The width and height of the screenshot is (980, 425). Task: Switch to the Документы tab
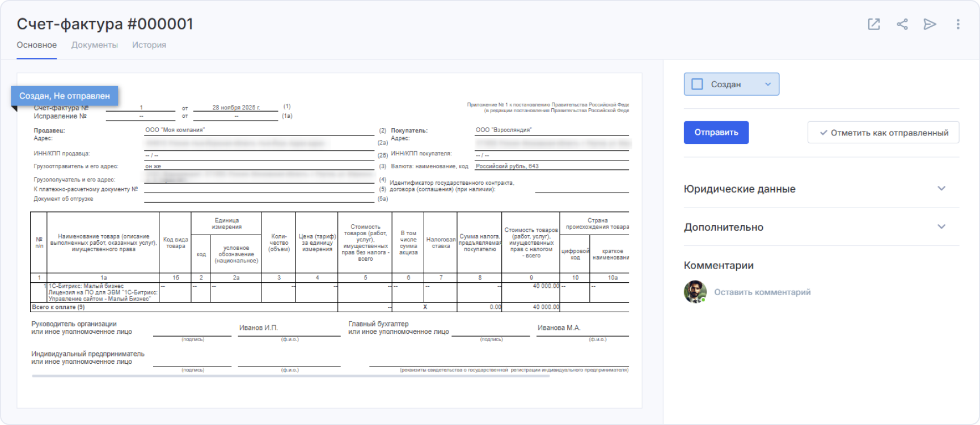94,45
